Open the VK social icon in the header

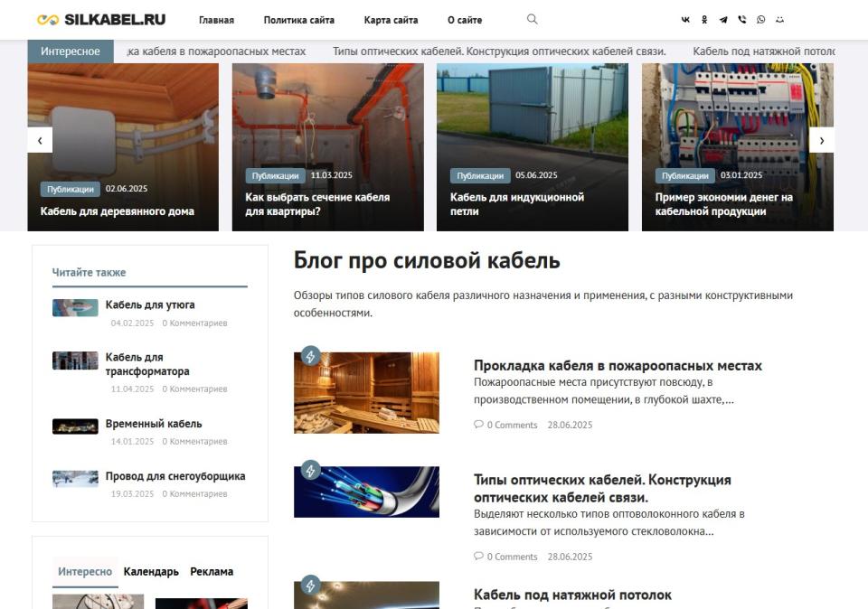pyautogui.click(x=686, y=18)
